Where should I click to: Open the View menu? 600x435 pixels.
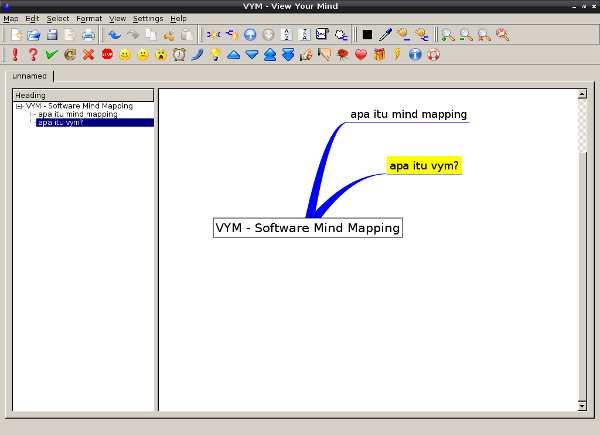tap(117, 18)
